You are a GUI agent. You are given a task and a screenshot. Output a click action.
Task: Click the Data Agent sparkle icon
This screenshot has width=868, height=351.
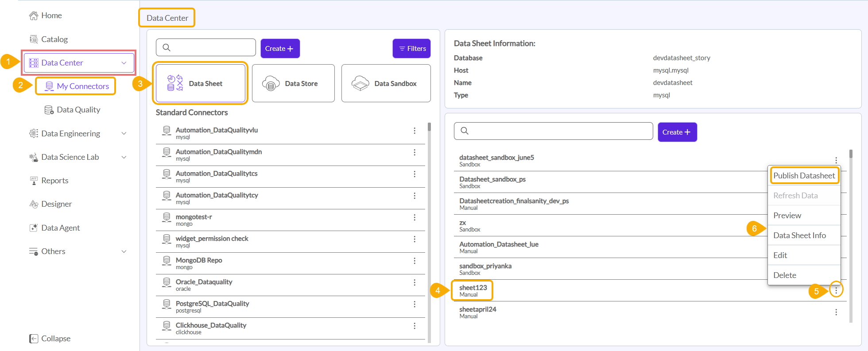(x=34, y=228)
